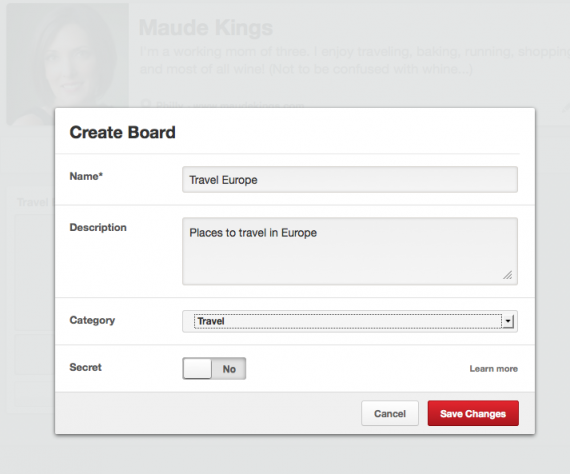Click the 'Name*' field label
This screenshot has width=570, height=474.
point(86,176)
